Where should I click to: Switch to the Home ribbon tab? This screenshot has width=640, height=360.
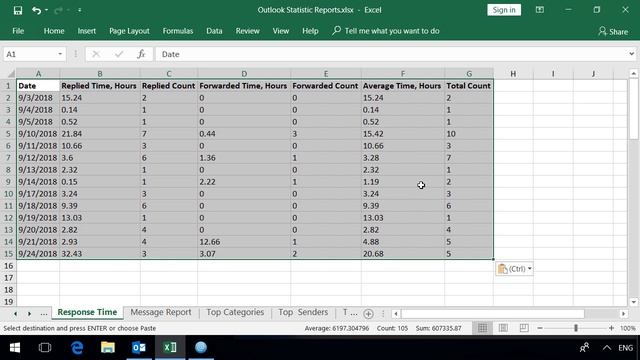click(54, 31)
